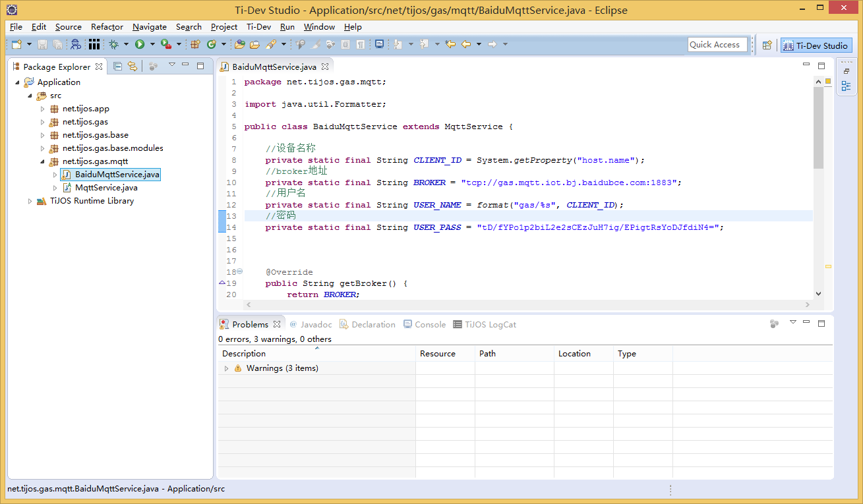Sort by the Description column header
The width and height of the screenshot is (863, 504).
(316, 354)
